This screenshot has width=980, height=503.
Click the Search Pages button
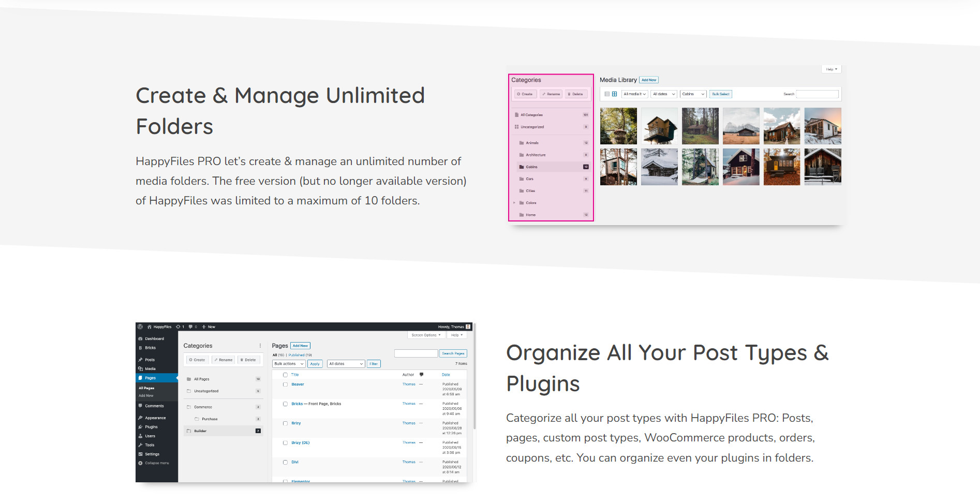[453, 353]
